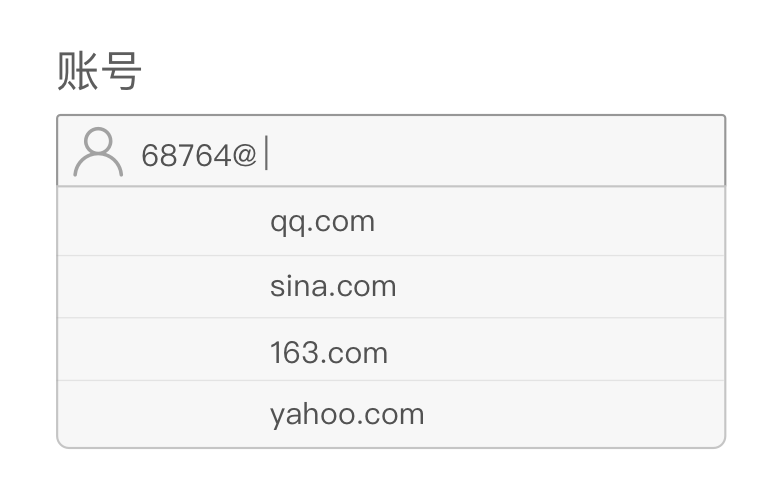Click the person icon beside 68764@
Screen dimensions: 780x494
pyautogui.click(x=98, y=152)
